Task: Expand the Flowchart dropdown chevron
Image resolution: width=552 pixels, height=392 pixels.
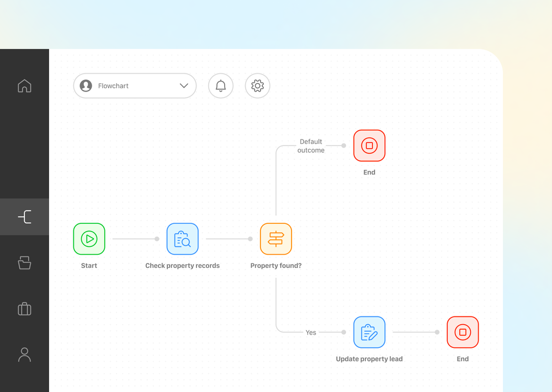Action: coord(184,86)
